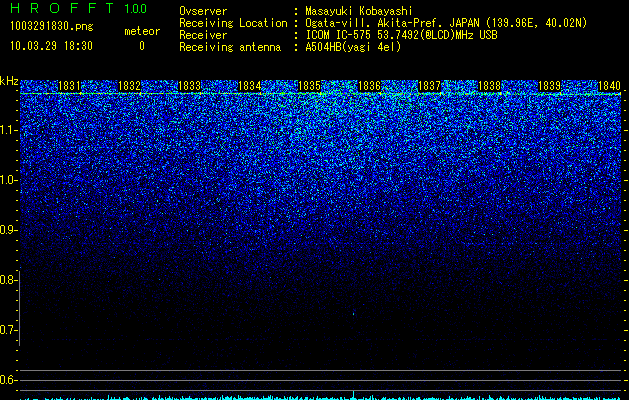Click the 0.6 kHz axis label
This screenshot has height=400, width=629.
8,380
